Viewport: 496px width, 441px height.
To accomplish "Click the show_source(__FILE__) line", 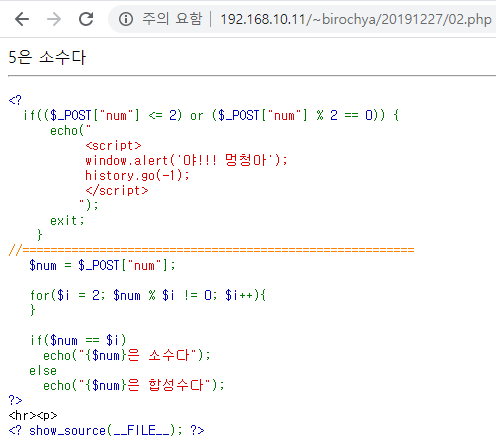I will (106, 430).
